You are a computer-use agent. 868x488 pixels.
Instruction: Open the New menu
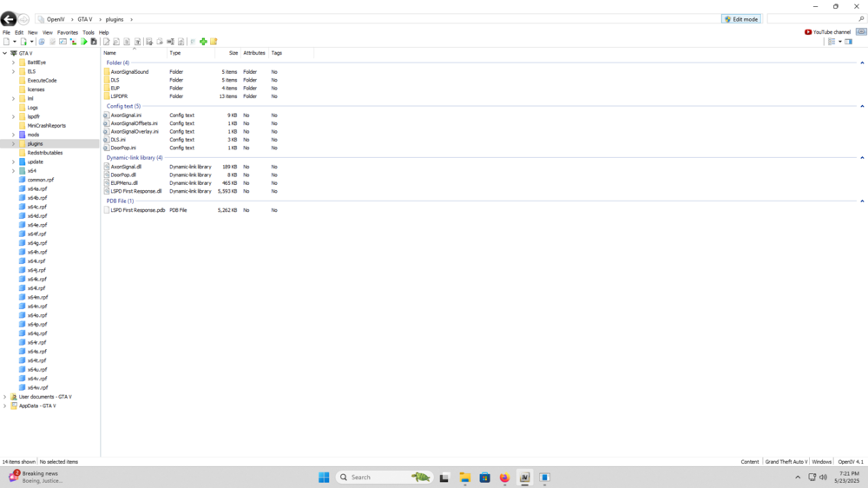[33, 33]
